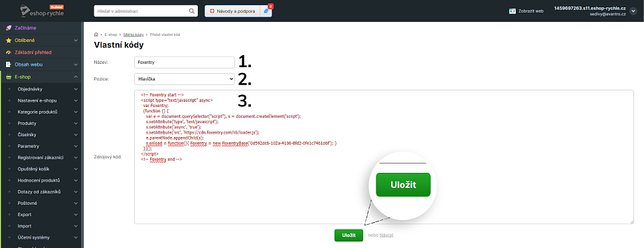Select Registrovaní zákazníci menu item

click(41, 158)
